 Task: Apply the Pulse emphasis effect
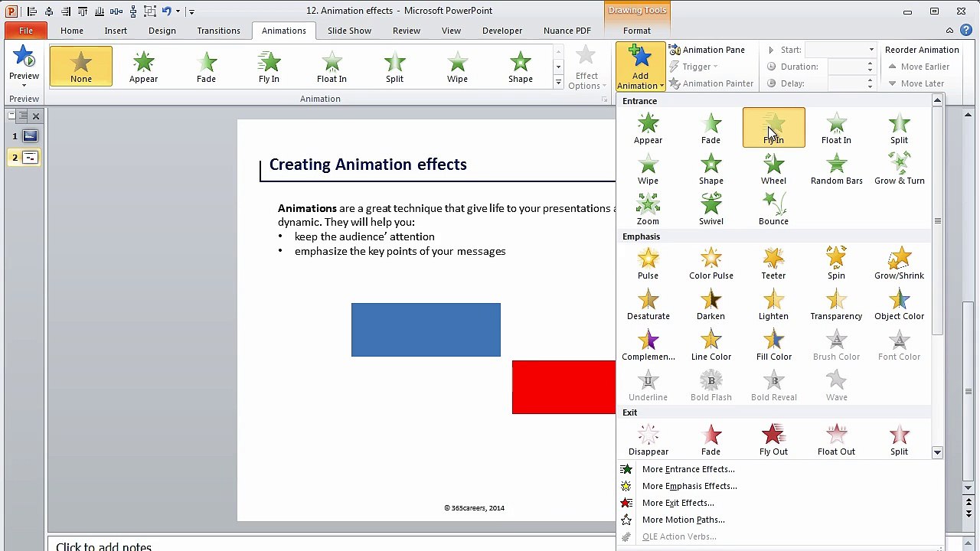648,263
